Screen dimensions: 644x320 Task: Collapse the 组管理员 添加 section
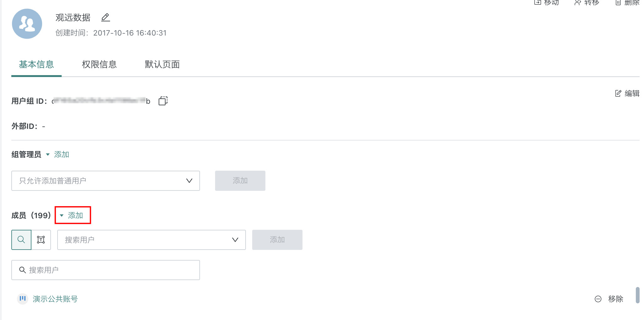click(x=48, y=154)
